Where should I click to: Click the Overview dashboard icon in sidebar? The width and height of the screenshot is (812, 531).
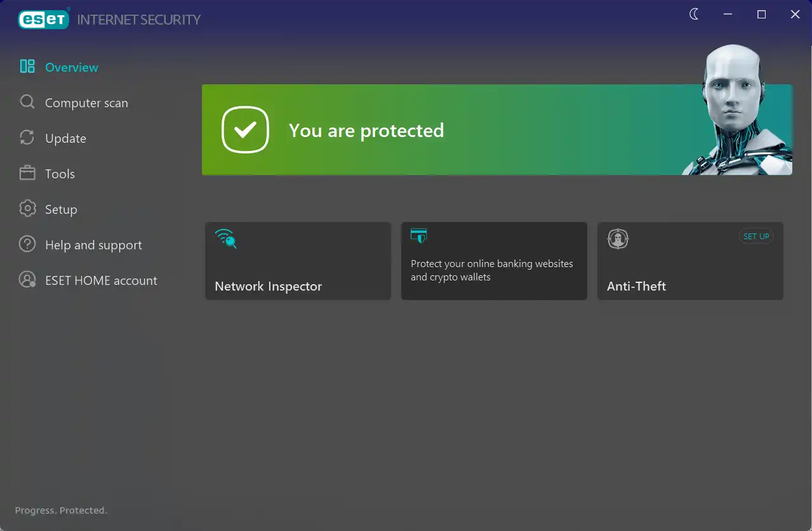click(27, 67)
